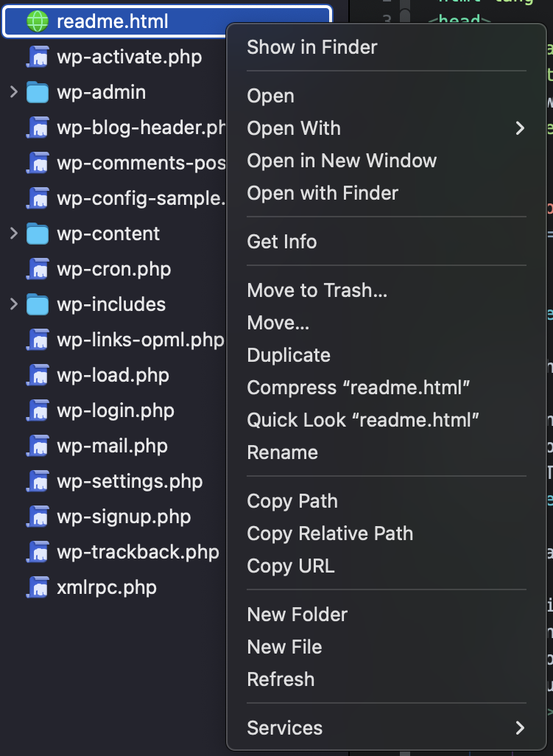Select Open with Finder from context menu
Image resolution: width=553 pixels, height=756 pixels.
point(323,193)
